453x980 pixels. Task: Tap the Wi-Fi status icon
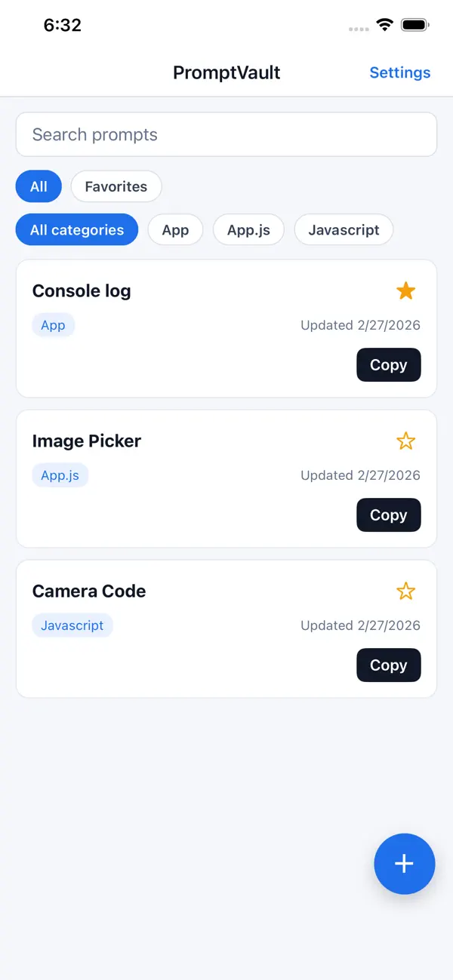(384, 24)
